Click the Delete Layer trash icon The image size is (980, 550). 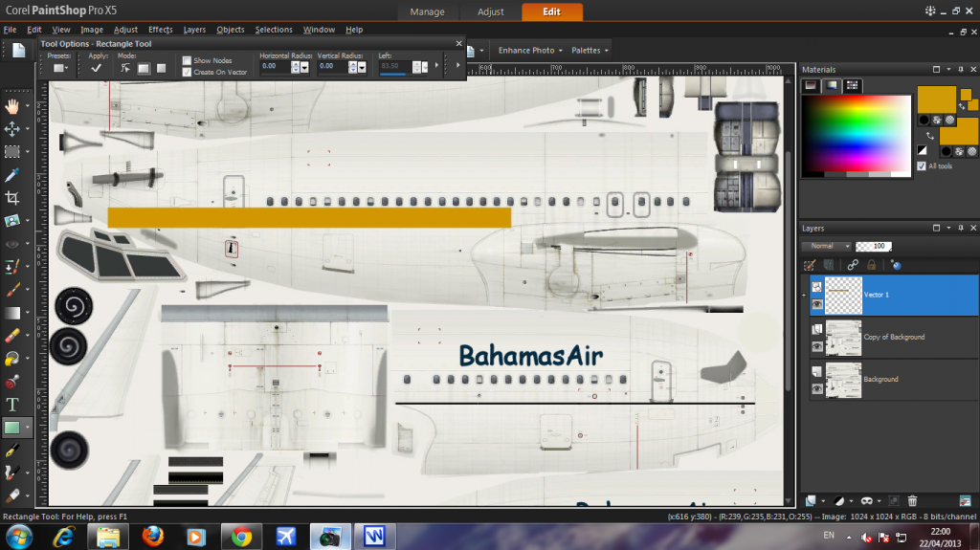pyautogui.click(x=912, y=500)
